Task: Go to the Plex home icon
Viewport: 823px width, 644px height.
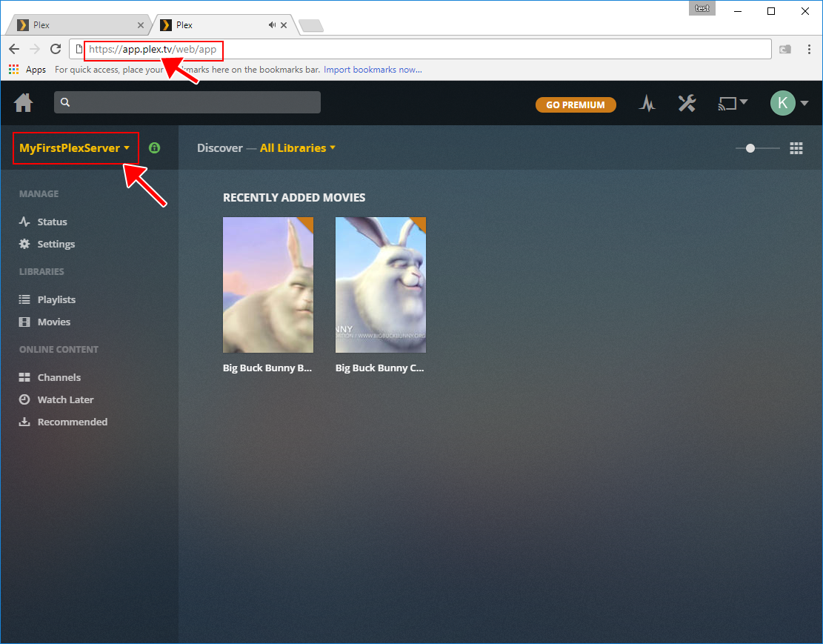Action: [x=24, y=103]
